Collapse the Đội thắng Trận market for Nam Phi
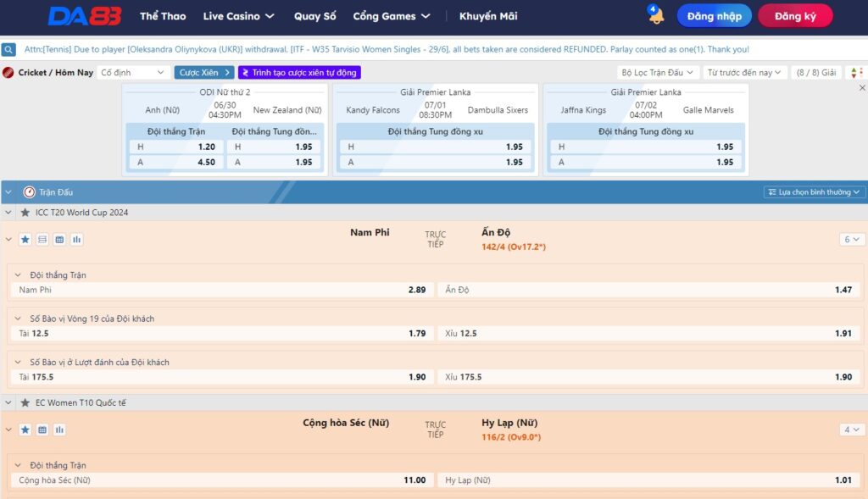The width and height of the screenshot is (868, 499). click(18, 275)
